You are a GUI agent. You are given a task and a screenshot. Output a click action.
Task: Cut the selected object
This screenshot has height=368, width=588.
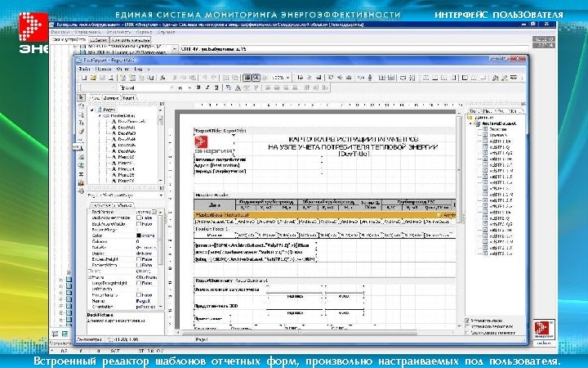[x=175, y=78]
